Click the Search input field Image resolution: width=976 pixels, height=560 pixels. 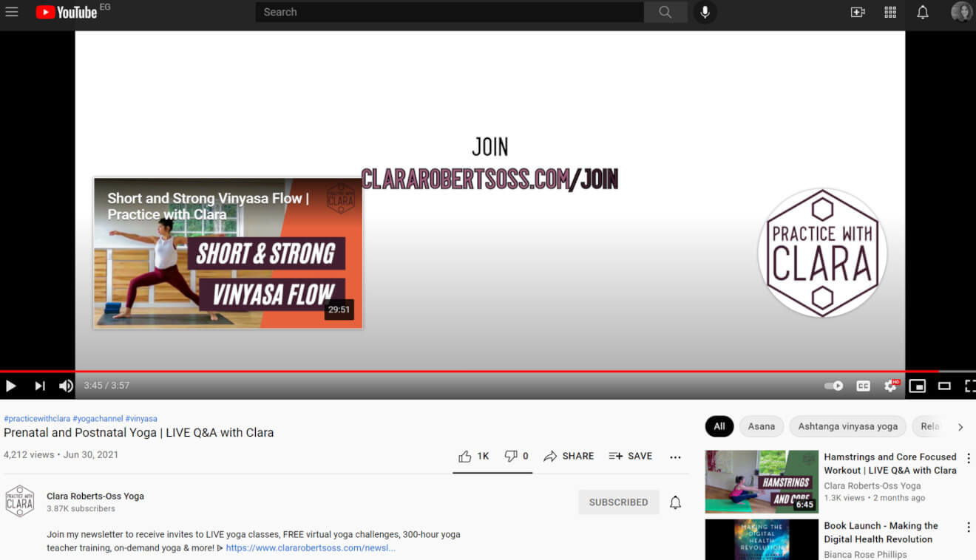click(450, 12)
